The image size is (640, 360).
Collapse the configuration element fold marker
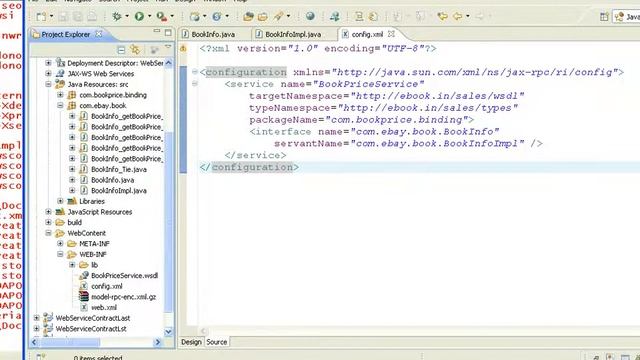click(195, 72)
